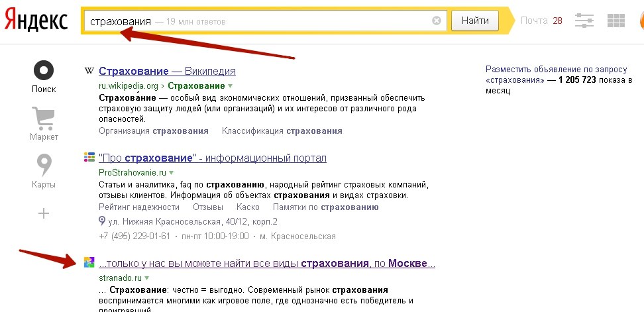Open Почта mail link
Image resolution: width=644 pixels, height=312 pixels.
click(534, 21)
